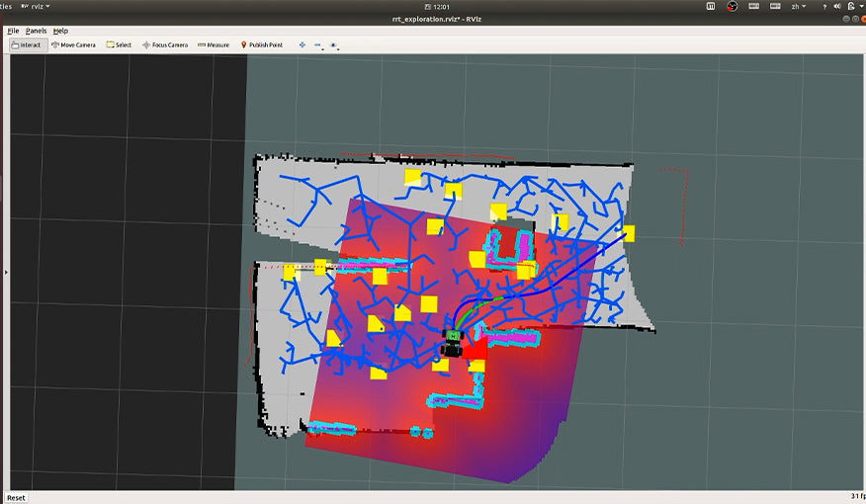Activate the Interact tool

[x=28, y=44]
